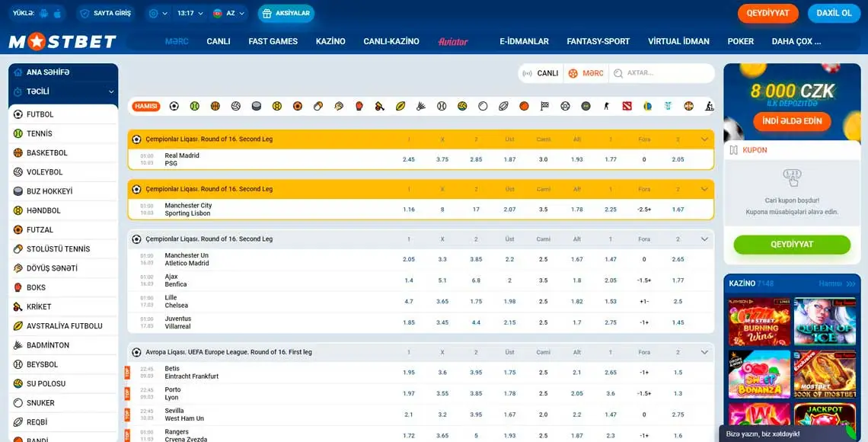868x442 pixels.
Task: Click the Mostbet logo
Action: tap(62, 42)
